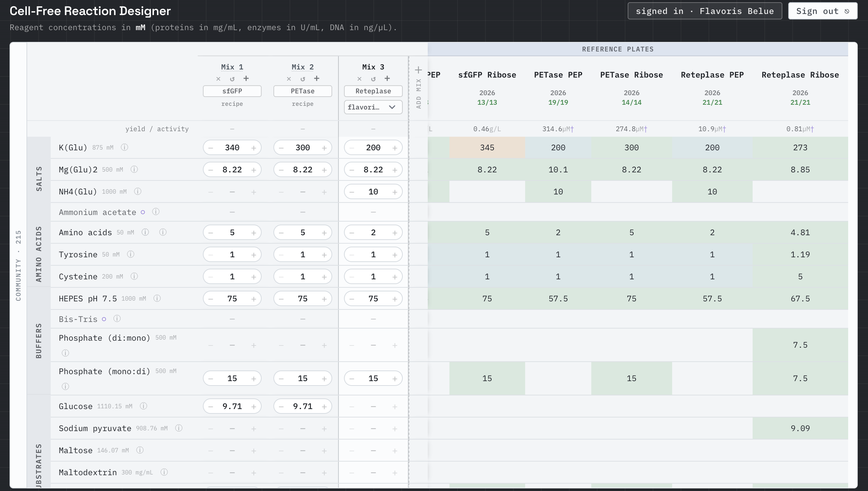Image resolution: width=868 pixels, height=491 pixels.
Task: Increase NH4(Glu) in Mix 3
Action: [x=395, y=192]
